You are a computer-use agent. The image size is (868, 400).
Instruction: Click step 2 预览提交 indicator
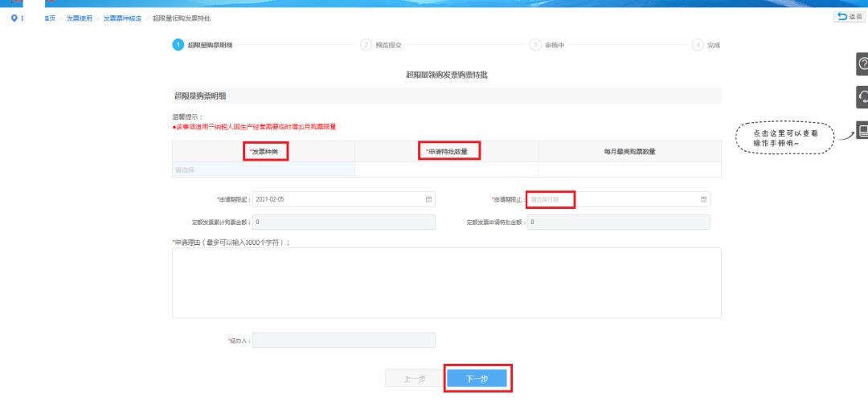coord(366,44)
